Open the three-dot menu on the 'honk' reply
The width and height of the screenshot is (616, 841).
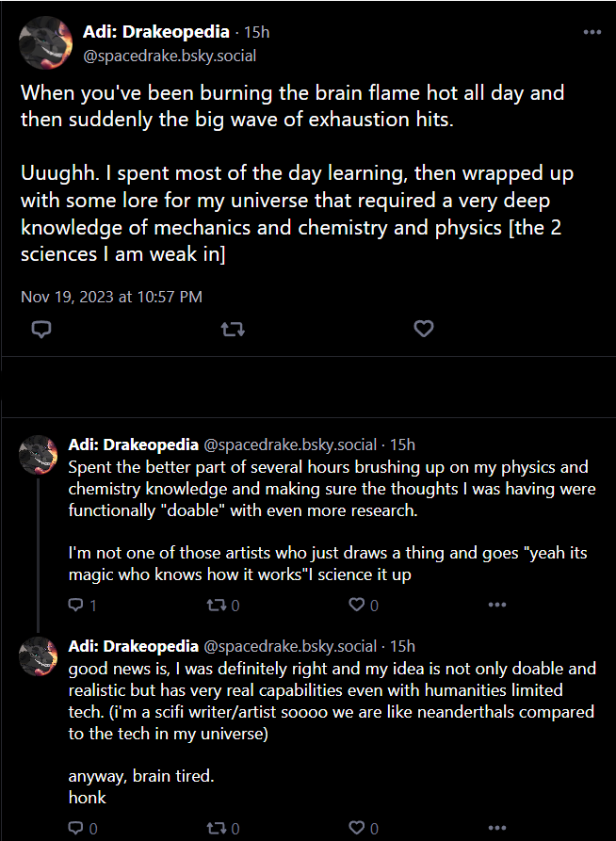pos(497,828)
